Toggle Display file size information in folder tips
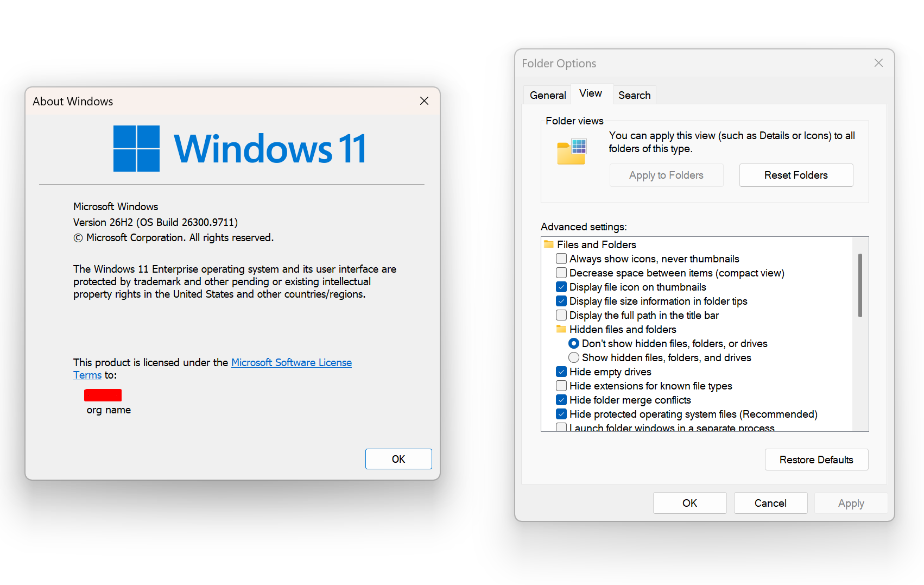924x585 pixels. coord(561,301)
